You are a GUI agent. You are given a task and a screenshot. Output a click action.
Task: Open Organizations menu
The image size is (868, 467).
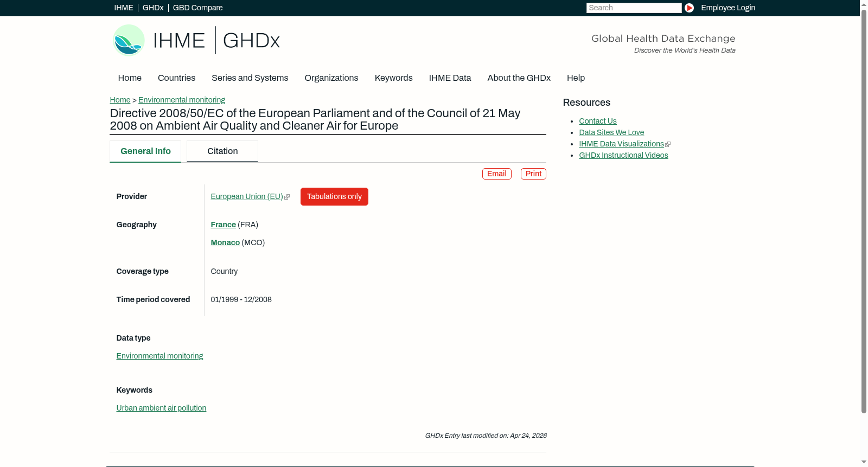pos(331,78)
